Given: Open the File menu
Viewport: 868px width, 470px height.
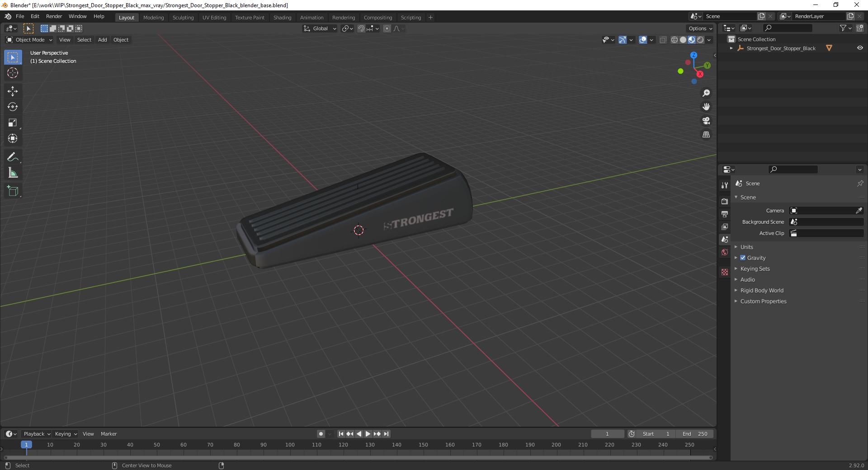Looking at the screenshot, I should point(20,16).
